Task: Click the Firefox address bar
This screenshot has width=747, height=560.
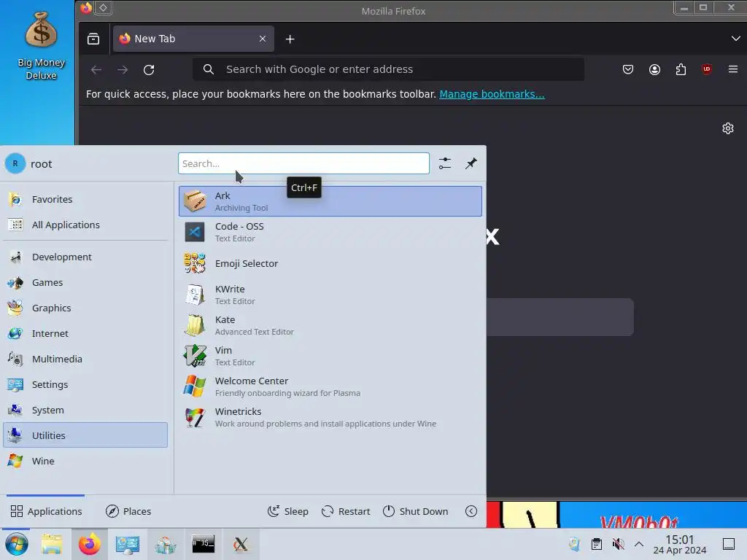Action: click(x=389, y=69)
